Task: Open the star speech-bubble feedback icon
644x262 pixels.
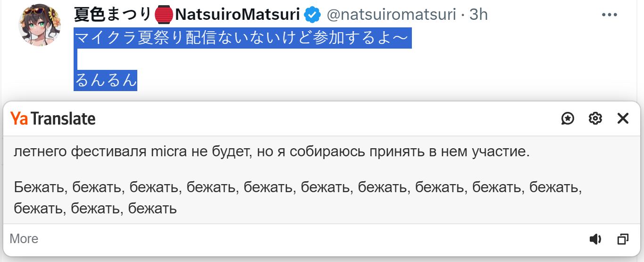Action: coord(568,118)
